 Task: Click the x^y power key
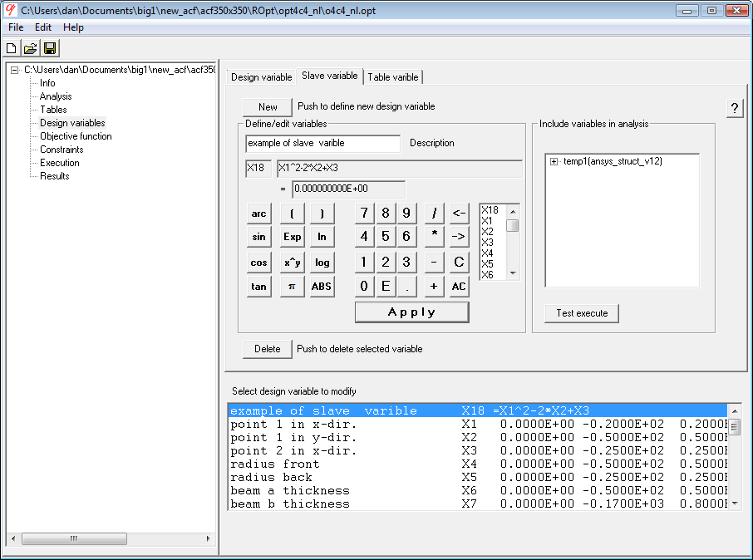(292, 263)
